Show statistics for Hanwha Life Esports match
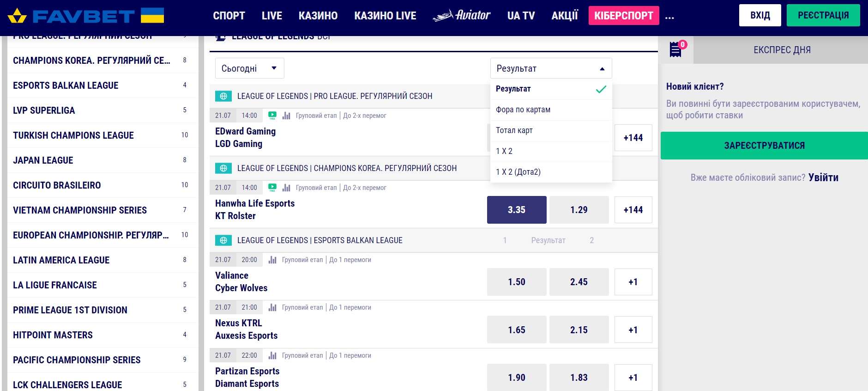The image size is (868, 391). click(286, 188)
